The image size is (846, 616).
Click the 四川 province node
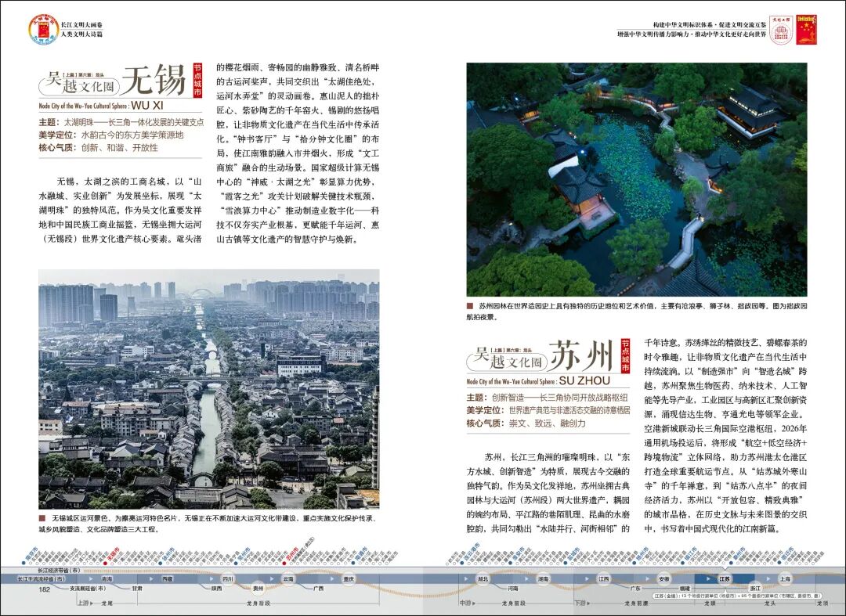[x=228, y=579]
